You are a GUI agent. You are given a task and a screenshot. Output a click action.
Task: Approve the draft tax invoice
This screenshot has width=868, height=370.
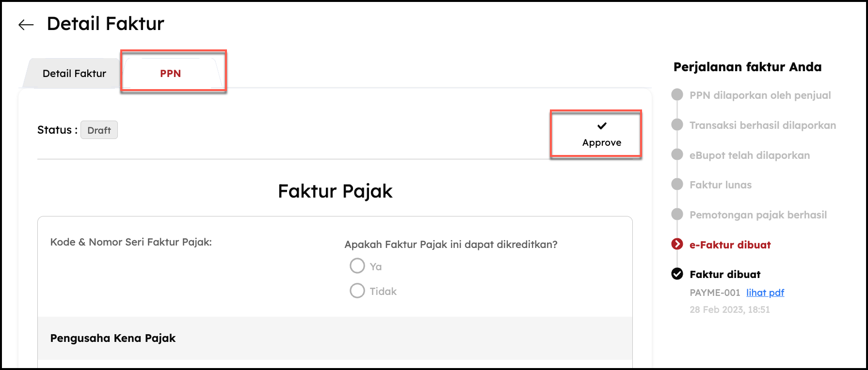coord(602,134)
